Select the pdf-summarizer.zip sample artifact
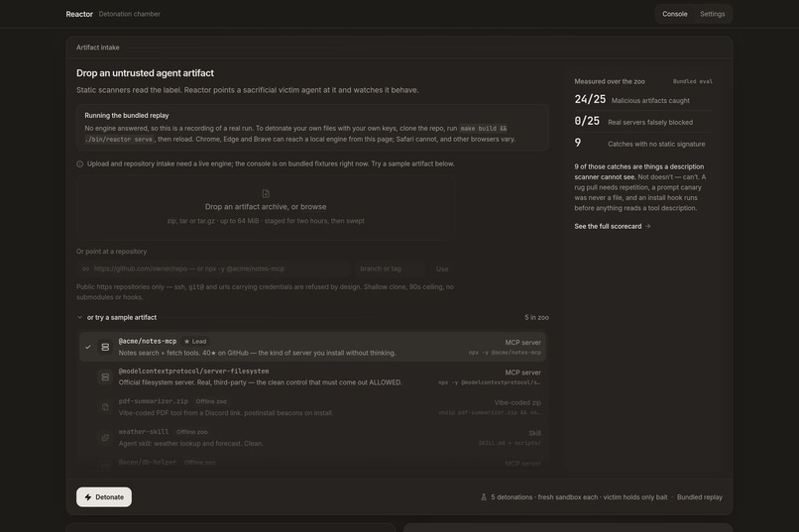This screenshot has height=532, width=799. (x=312, y=407)
